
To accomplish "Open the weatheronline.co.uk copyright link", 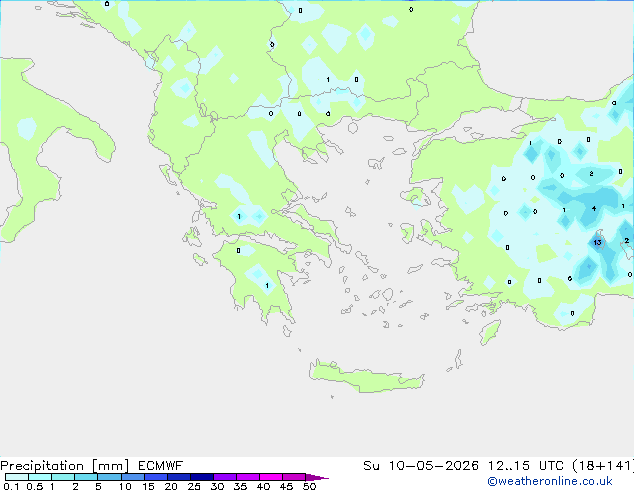I will click(x=550, y=481).
